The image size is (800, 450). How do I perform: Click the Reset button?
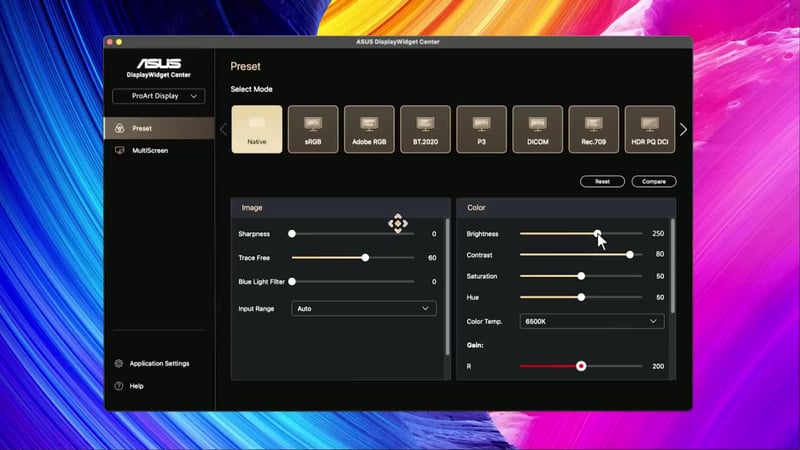point(602,182)
